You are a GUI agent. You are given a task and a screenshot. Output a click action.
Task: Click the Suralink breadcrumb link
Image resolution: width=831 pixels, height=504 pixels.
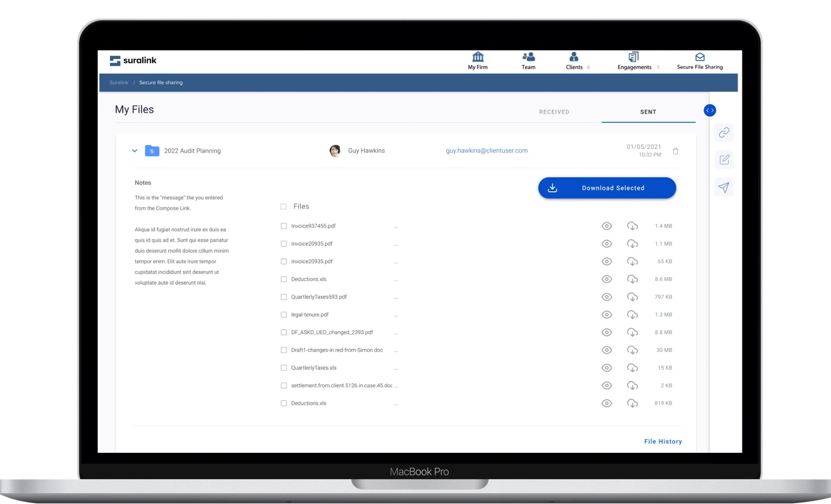pos(119,82)
